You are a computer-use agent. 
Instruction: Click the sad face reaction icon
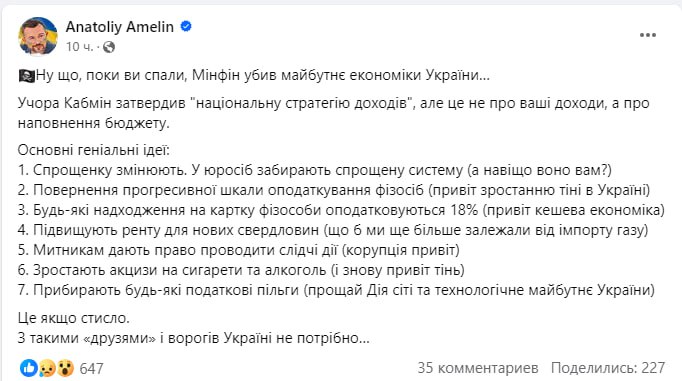[47, 369]
